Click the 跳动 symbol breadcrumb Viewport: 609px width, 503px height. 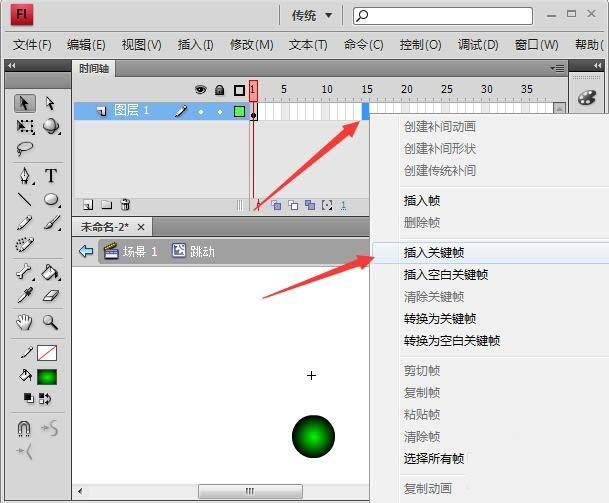coord(193,251)
